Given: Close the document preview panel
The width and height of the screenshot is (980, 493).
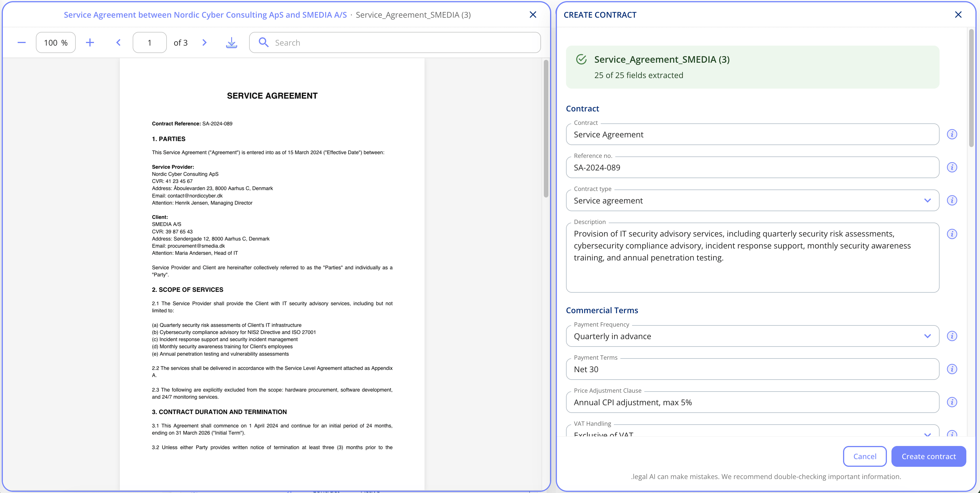Looking at the screenshot, I should point(533,15).
